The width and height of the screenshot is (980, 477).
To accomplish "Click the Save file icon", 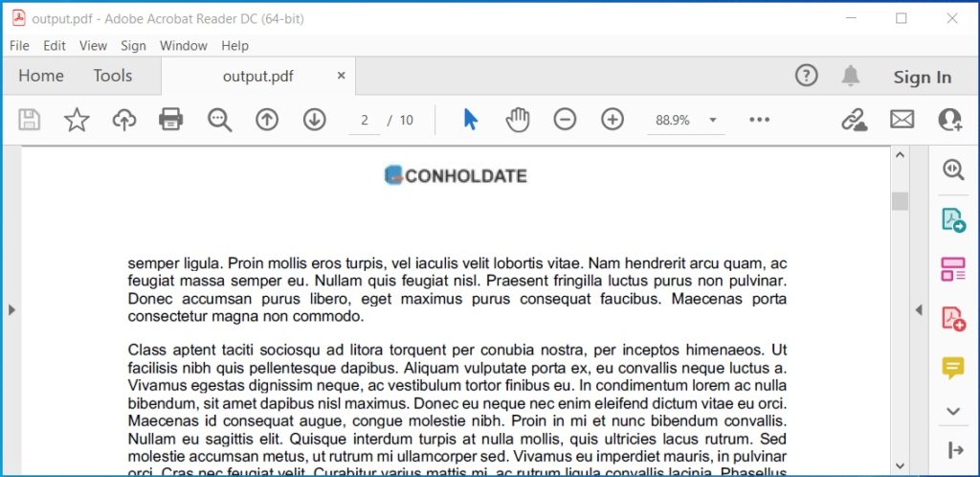I will click(x=30, y=120).
